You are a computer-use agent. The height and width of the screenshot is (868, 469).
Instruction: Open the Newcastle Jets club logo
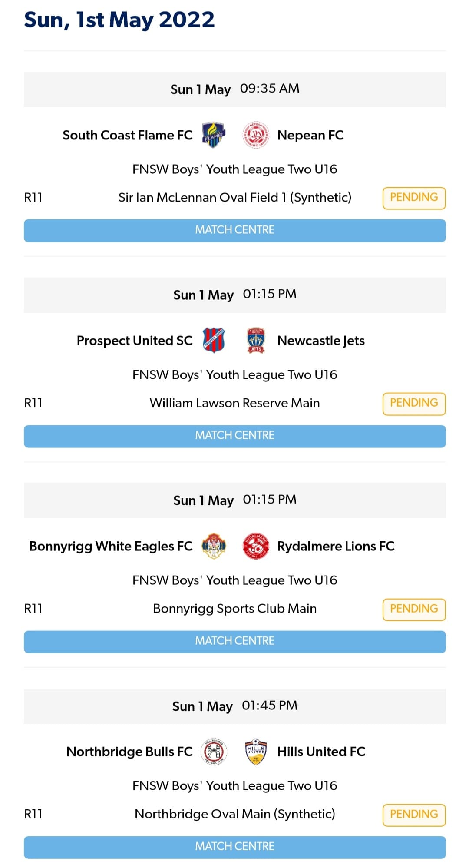pos(255,341)
